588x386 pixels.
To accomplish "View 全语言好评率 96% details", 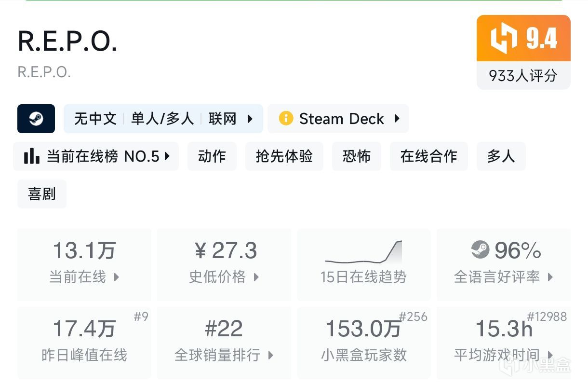I will click(x=504, y=264).
